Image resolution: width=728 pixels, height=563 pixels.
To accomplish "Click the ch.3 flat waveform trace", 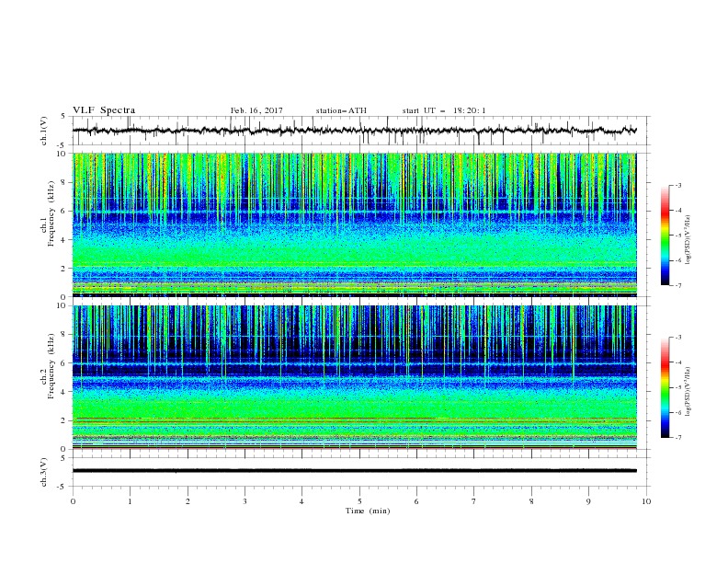I will tap(354, 471).
